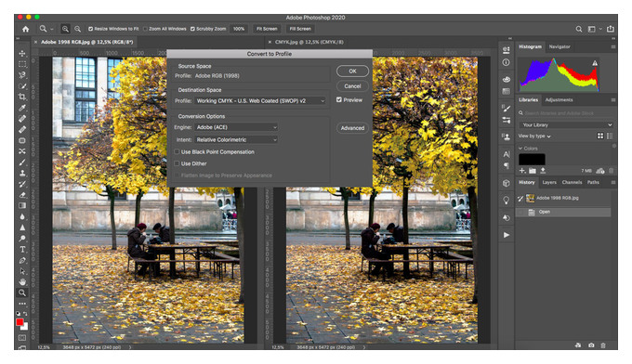Image resolution: width=632 pixels, height=364 pixels.
Task: Create new snapshot with camera icon in History
Action: point(591,345)
